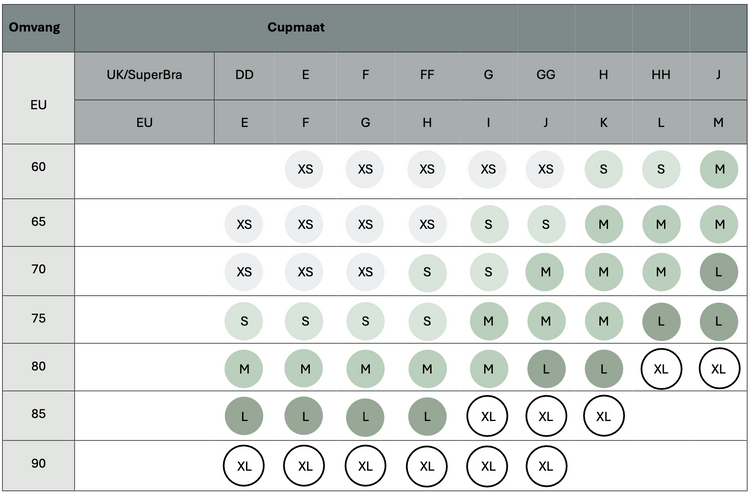Click the XL circle for 90 cup GG

tap(545, 466)
